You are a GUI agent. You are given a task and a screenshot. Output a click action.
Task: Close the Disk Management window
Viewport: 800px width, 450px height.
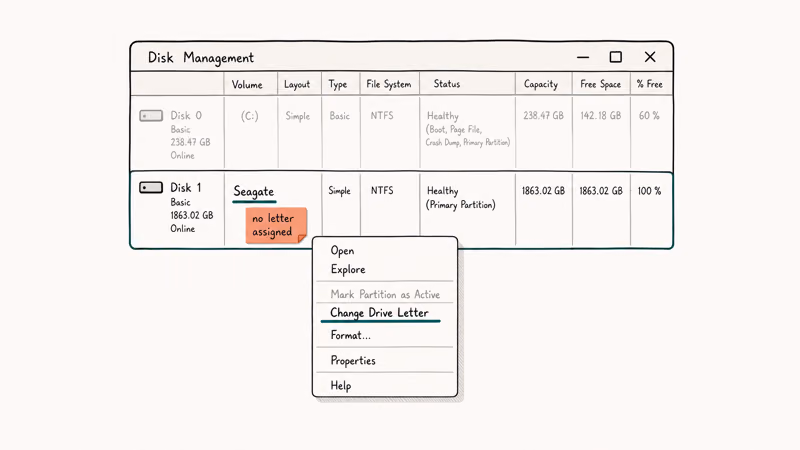[x=650, y=57]
